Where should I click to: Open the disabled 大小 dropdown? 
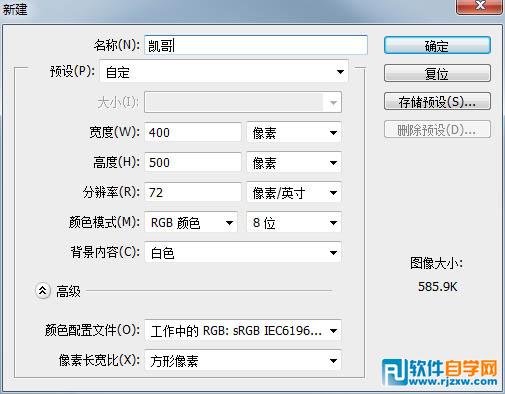point(243,102)
